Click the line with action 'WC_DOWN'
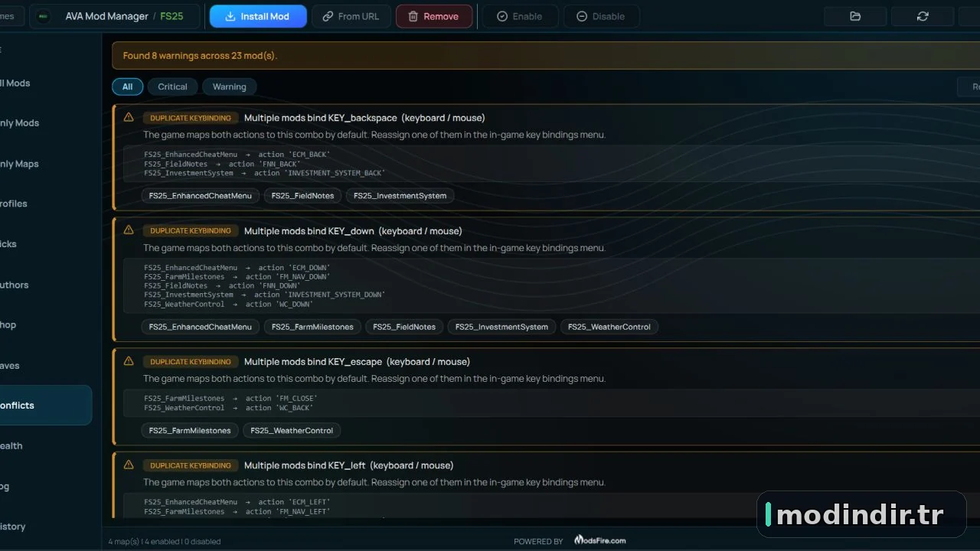 pos(229,304)
